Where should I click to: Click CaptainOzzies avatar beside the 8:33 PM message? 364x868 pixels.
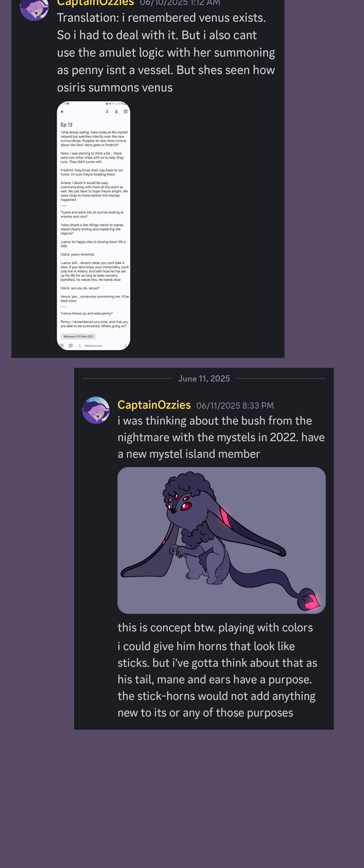(96, 410)
